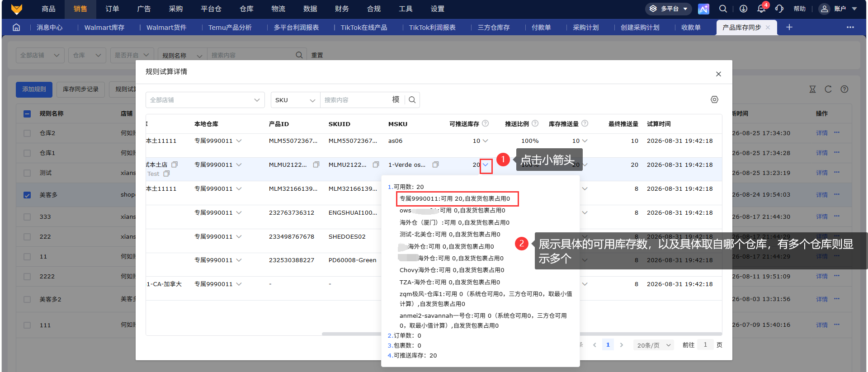Close the 产品库存同步 tab
Screen dimensions: 868x372
(768, 27)
